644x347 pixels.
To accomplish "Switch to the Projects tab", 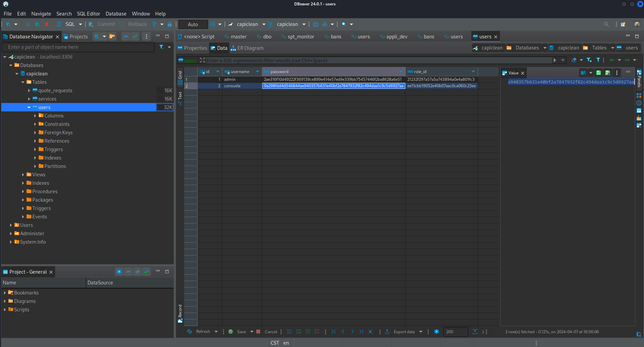I will [x=76, y=37].
